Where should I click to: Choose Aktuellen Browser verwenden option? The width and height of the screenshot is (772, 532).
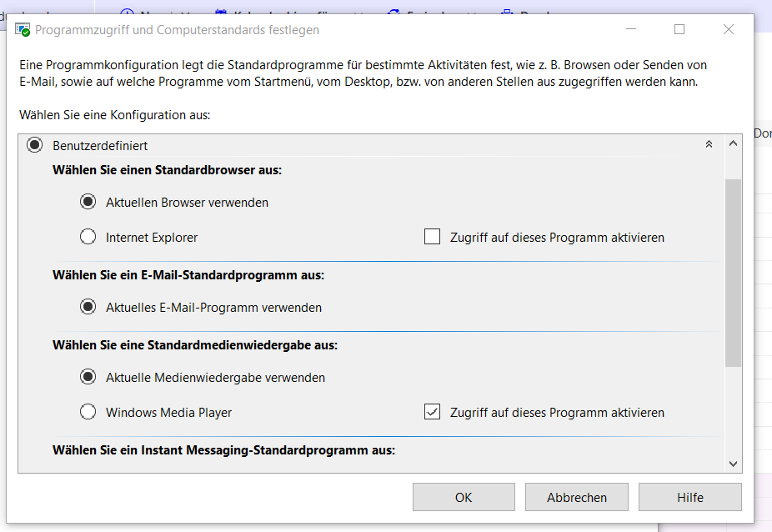click(x=88, y=202)
